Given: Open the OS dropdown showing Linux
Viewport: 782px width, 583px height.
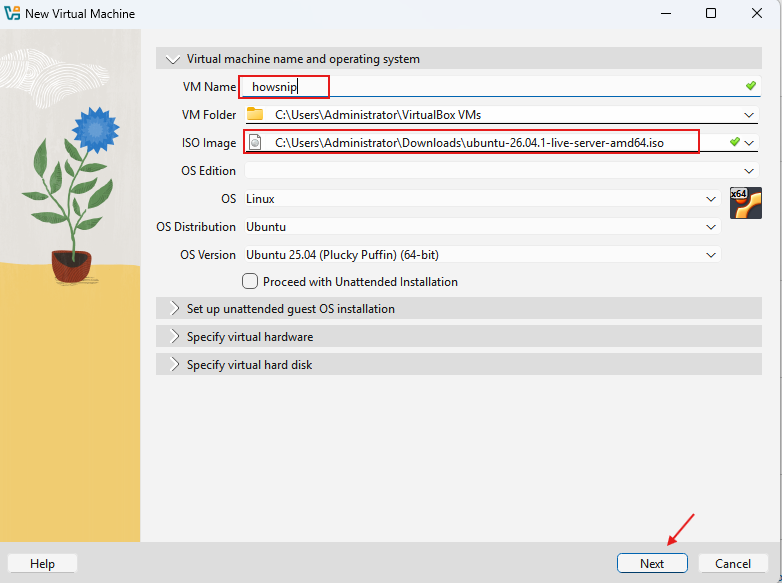Looking at the screenshot, I should pos(482,198).
